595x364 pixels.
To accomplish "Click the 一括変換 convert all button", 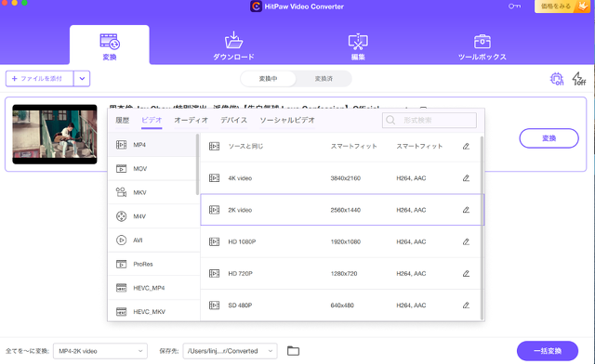I will click(548, 351).
